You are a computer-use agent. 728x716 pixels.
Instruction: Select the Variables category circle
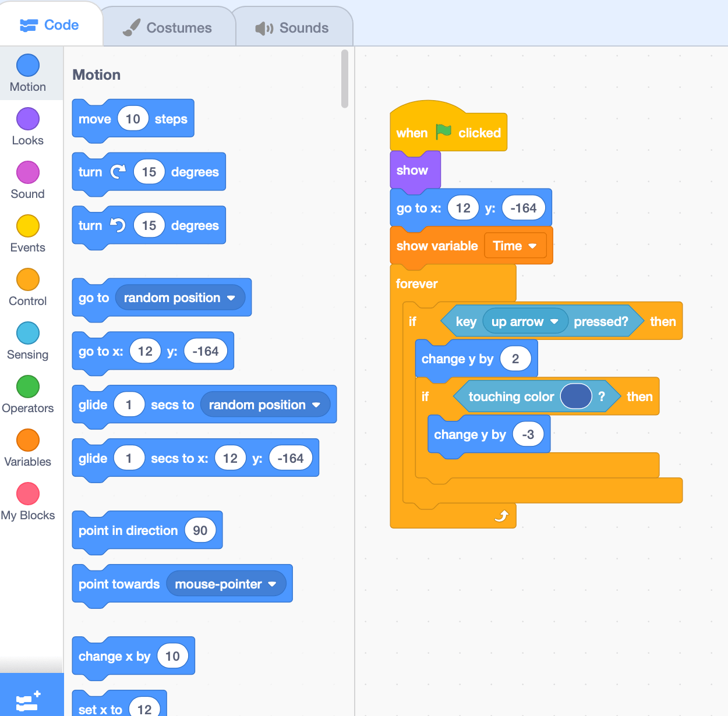pyautogui.click(x=28, y=440)
